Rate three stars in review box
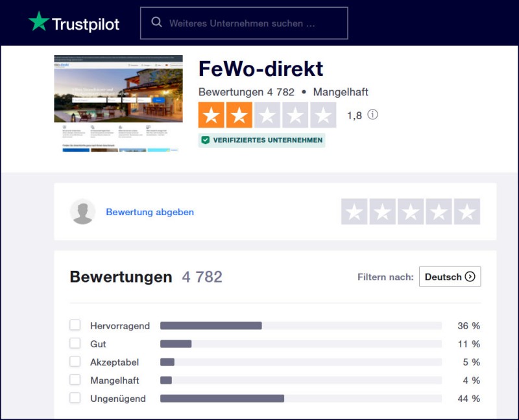 point(411,212)
